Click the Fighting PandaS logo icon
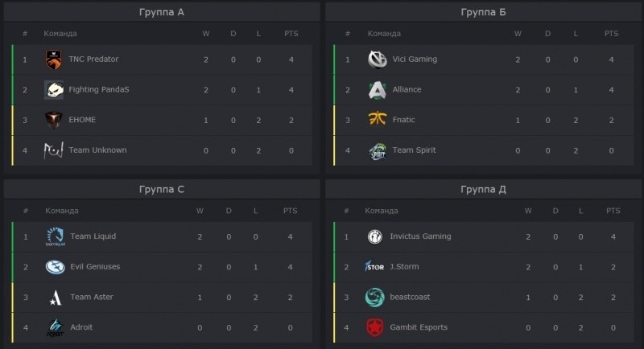The width and height of the screenshot is (644, 349). pos(54,90)
